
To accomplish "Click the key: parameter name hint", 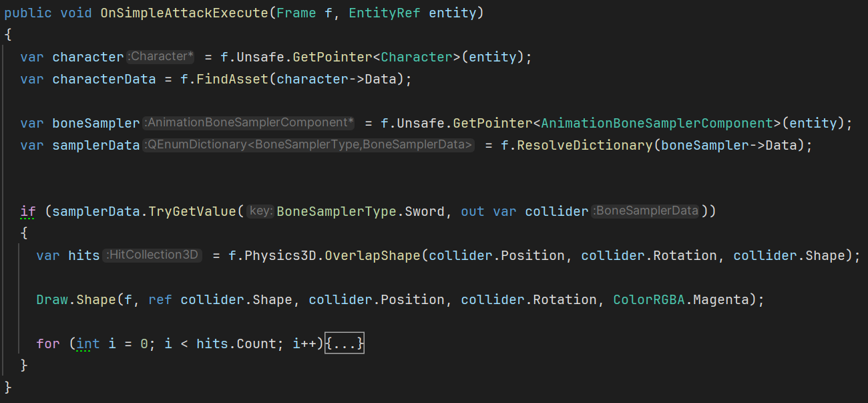I will (260, 211).
